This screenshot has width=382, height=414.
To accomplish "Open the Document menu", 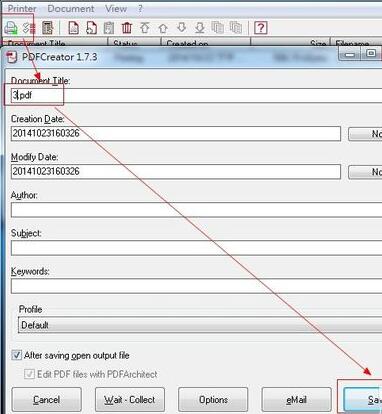I will (71, 9).
